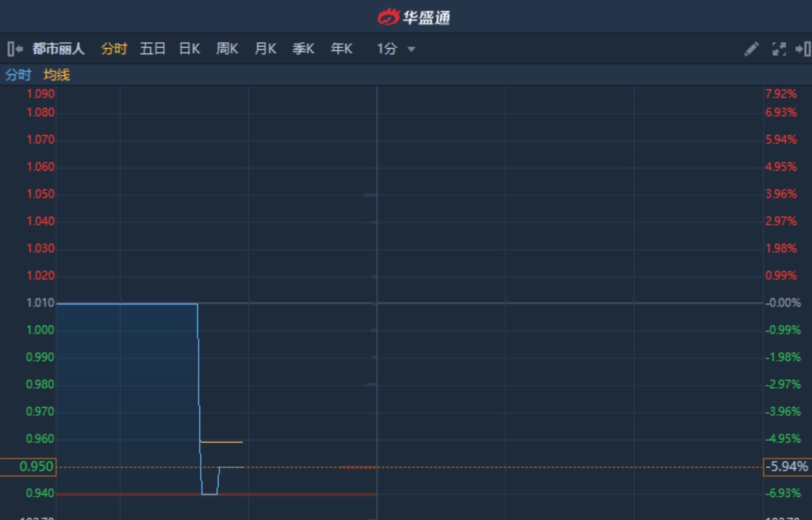Switch to the 月K chart
The width and height of the screenshot is (812, 520).
click(x=266, y=49)
